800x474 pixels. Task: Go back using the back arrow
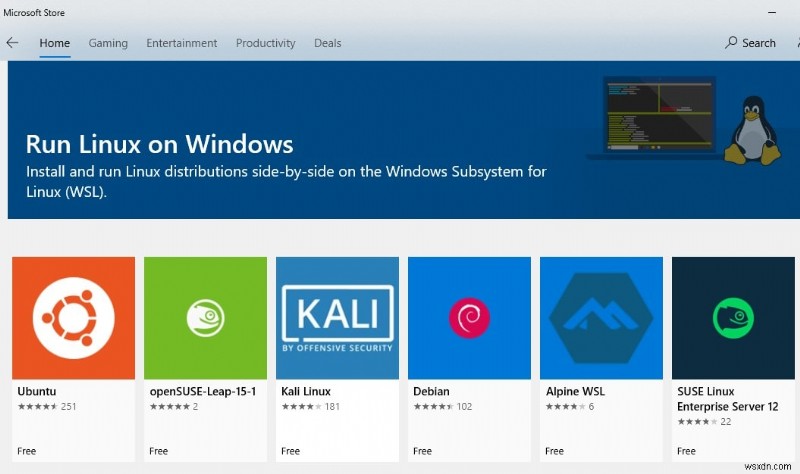click(12, 43)
